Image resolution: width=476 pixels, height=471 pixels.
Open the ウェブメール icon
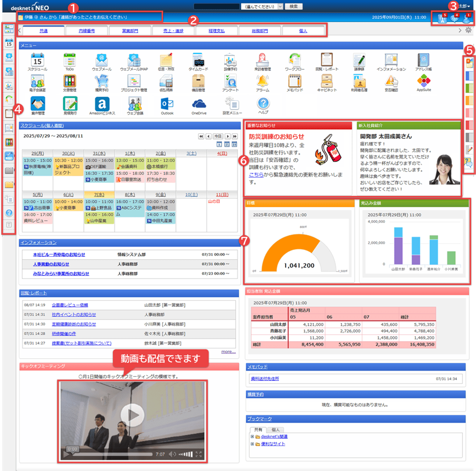102,60
